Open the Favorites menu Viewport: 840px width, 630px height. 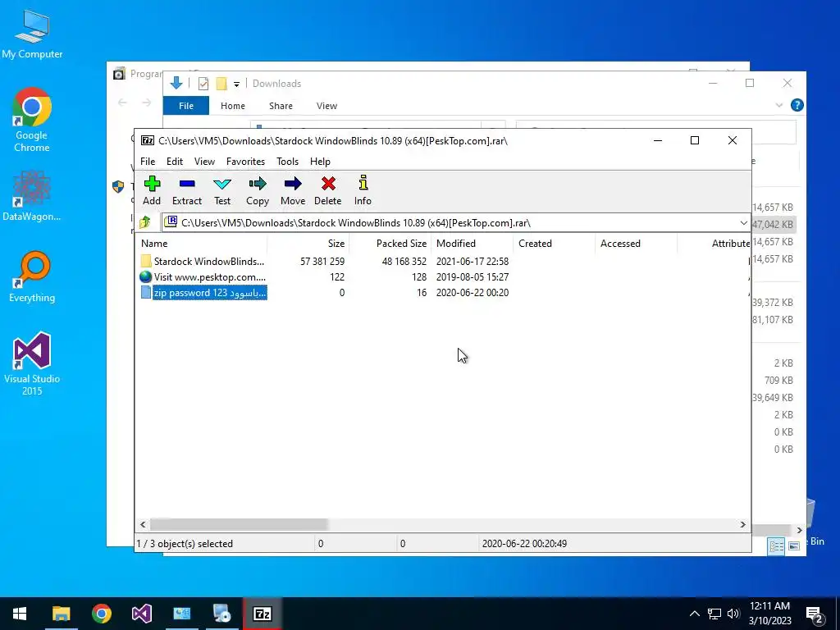(x=245, y=162)
